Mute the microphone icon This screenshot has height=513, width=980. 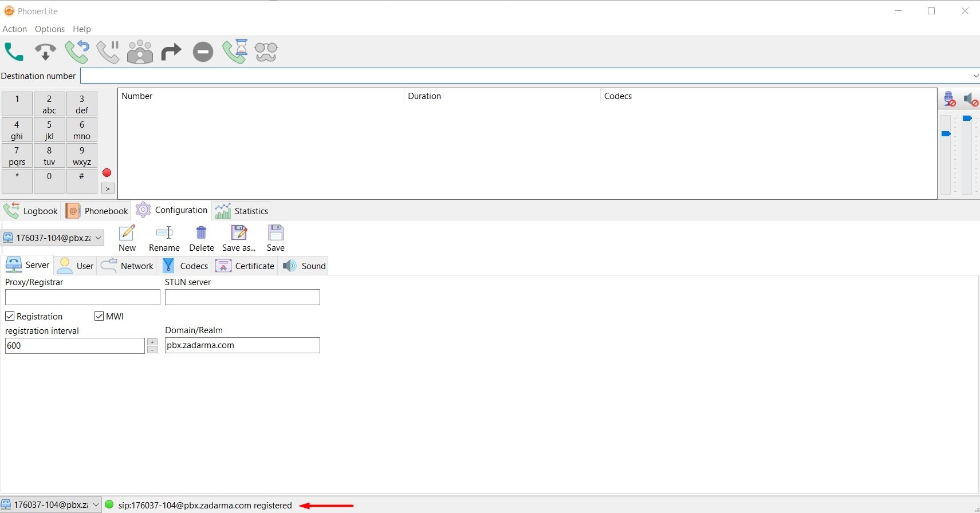(x=949, y=100)
